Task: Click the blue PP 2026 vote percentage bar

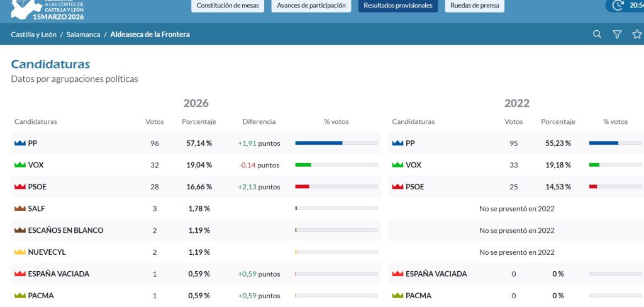Action: tap(336, 143)
